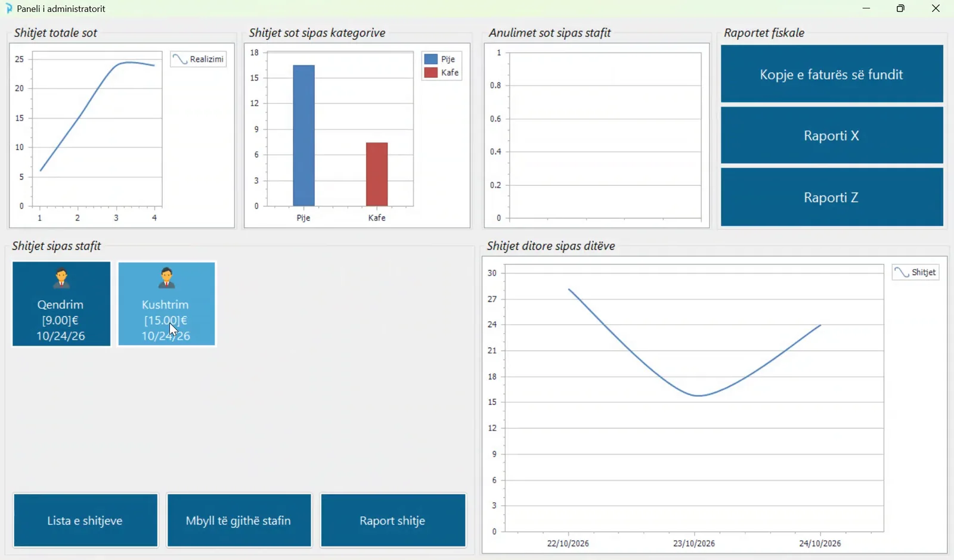Click Mbyll të gjithë stafin button

point(238,520)
